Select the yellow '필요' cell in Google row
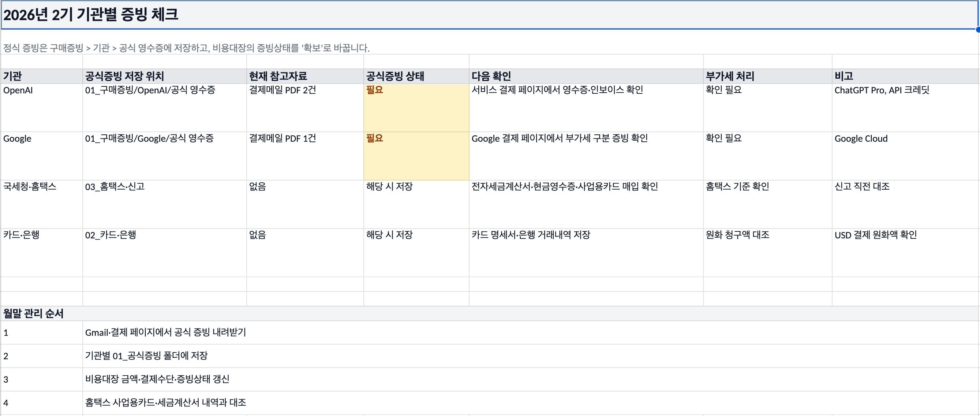 (x=416, y=156)
